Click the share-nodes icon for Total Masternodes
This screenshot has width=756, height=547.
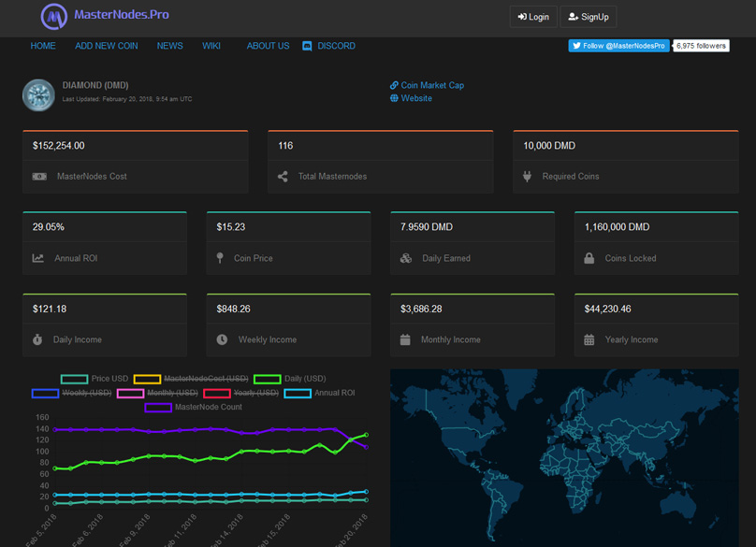pyautogui.click(x=283, y=177)
